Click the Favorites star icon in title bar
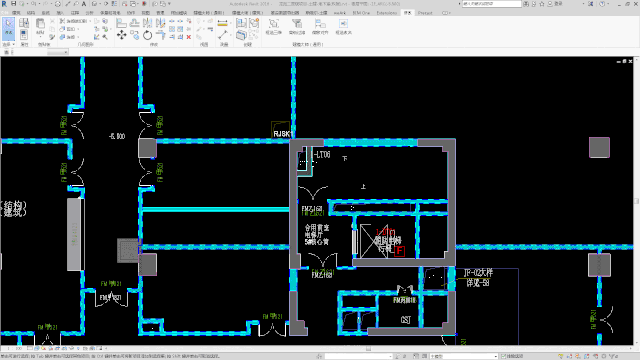The image size is (640, 360). pos(542,4)
